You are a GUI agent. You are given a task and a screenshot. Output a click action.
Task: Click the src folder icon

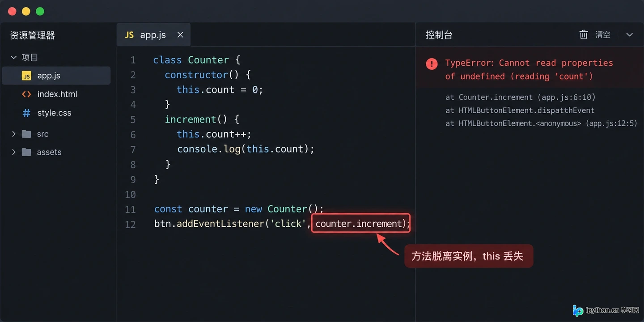point(27,134)
